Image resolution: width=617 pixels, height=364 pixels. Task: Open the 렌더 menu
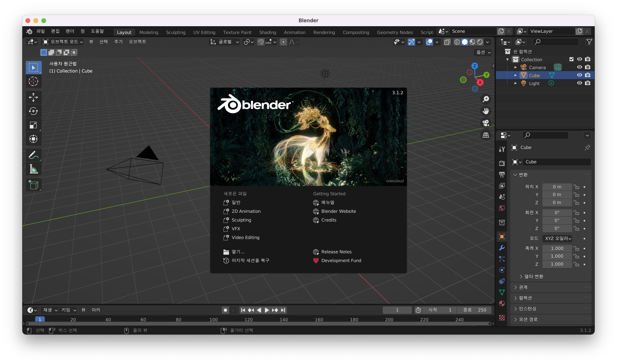70,31
